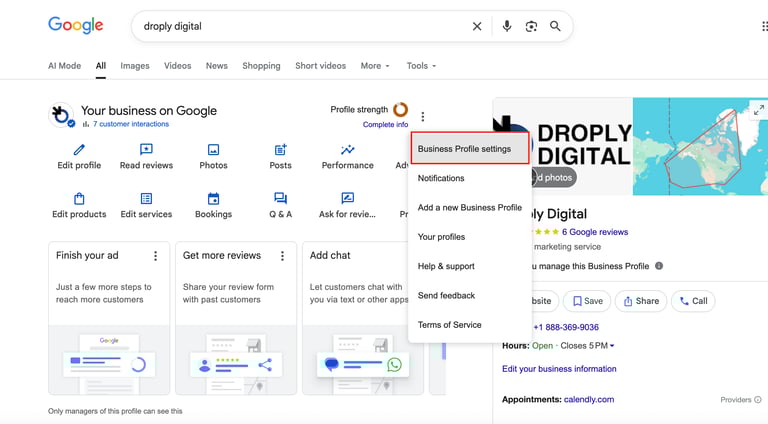This screenshot has height=424, width=768.
Task: Open Your profiles from the menu
Action: tap(470, 237)
